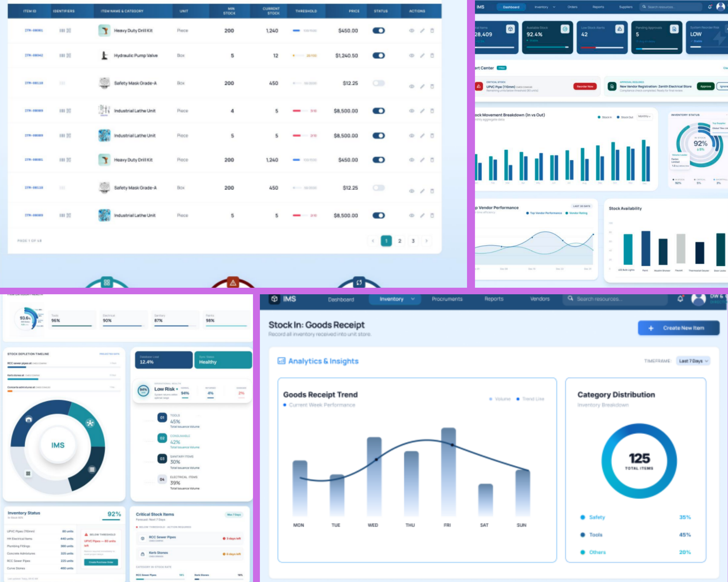Image resolution: width=728 pixels, height=582 pixels.
Task: Toggle status switch for Hydraulic Pump Valve
Action: click(x=379, y=56)
